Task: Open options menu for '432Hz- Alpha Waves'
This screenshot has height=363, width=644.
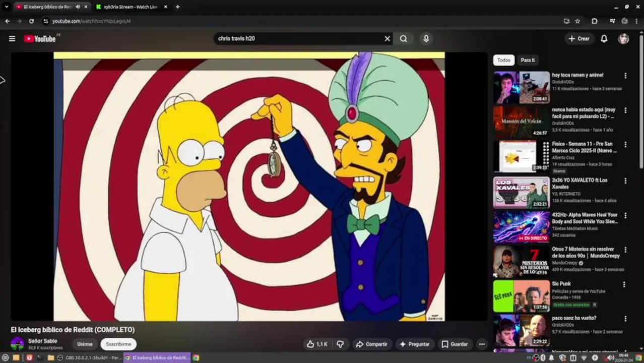Action: click(x=625, y=215)
